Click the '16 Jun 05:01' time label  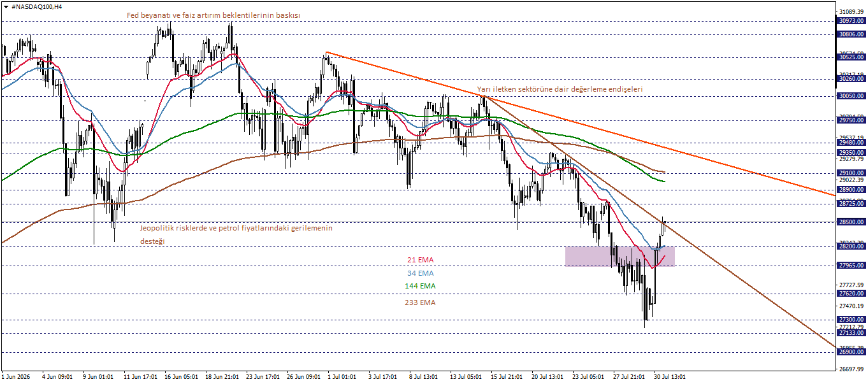[x=181, y=376]
